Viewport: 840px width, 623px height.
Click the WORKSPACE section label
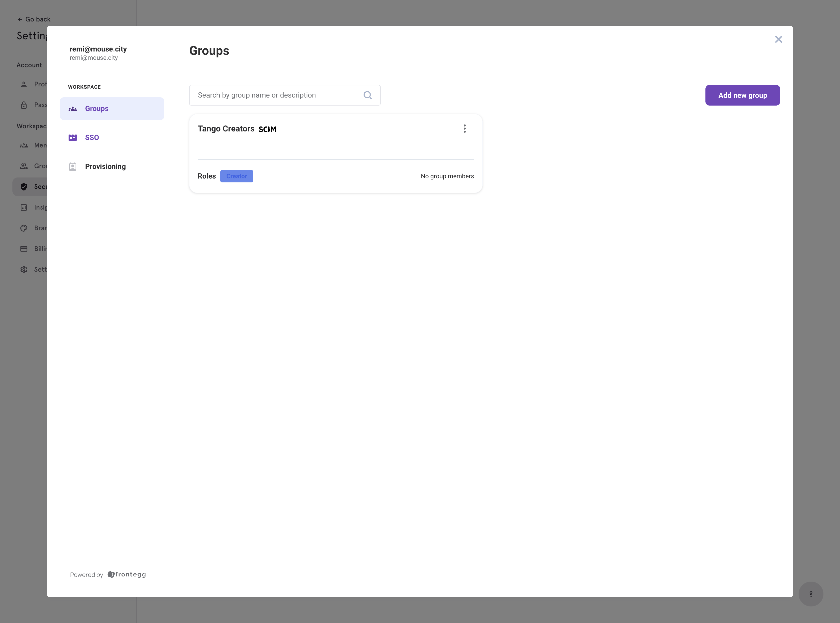pos(84,87)
